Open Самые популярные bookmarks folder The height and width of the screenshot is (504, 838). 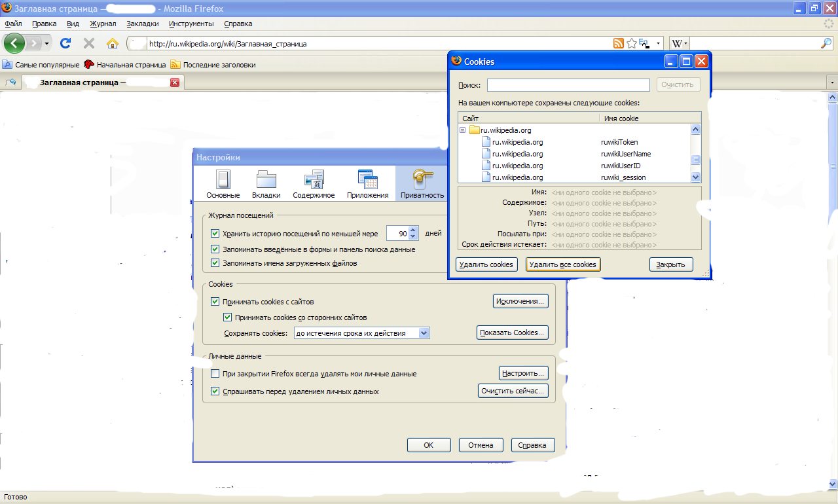41,65
